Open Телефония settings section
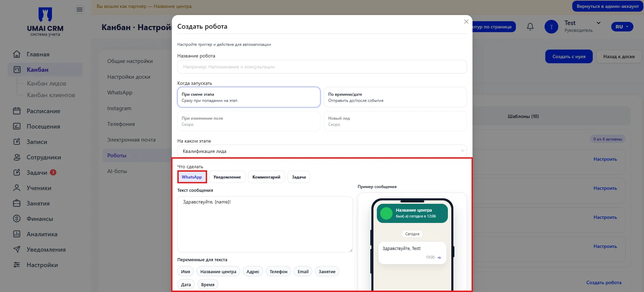The width and height of the screenshot is (644, 292). [x=121, y=124]
